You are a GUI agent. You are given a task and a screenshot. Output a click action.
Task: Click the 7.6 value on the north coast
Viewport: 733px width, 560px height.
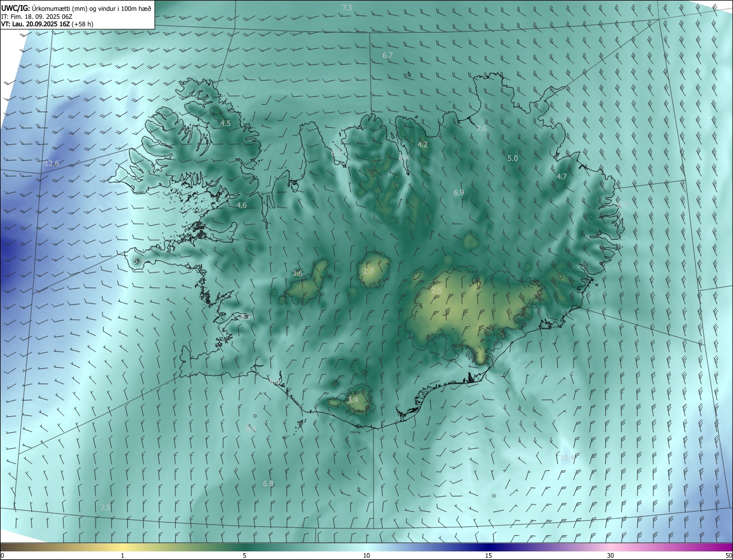[482, 129]
